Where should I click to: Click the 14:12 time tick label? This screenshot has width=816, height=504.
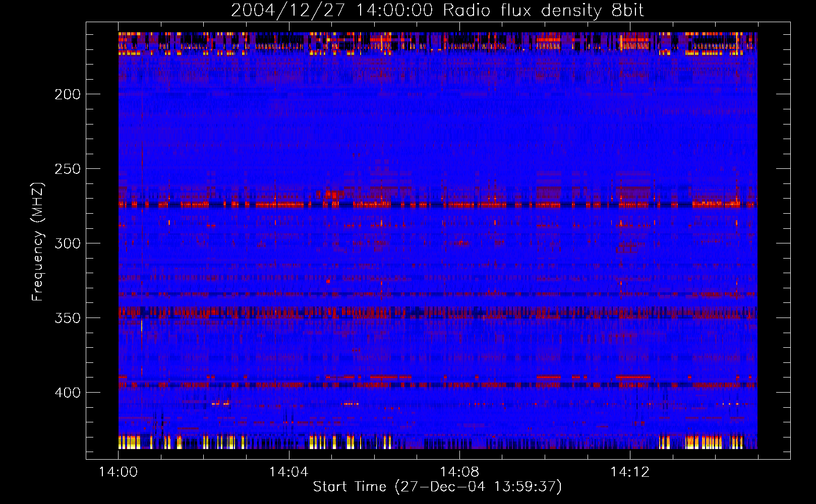629,472
